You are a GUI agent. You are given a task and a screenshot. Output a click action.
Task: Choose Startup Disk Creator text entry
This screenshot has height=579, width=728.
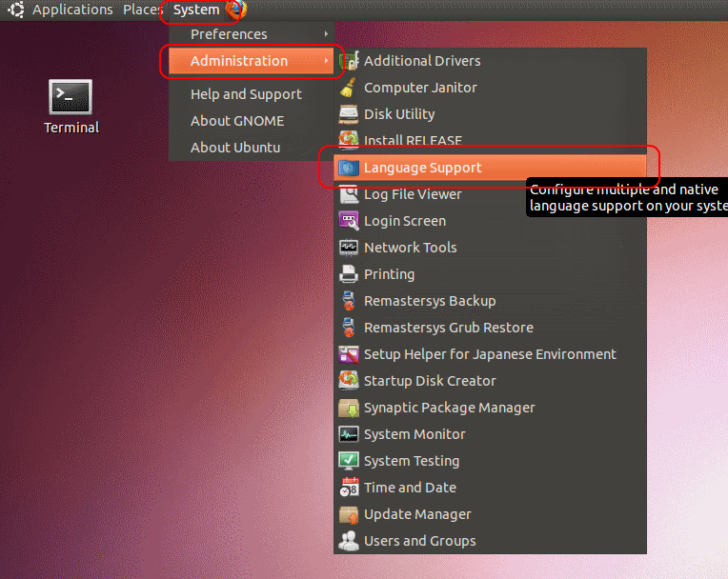point(430,381)
